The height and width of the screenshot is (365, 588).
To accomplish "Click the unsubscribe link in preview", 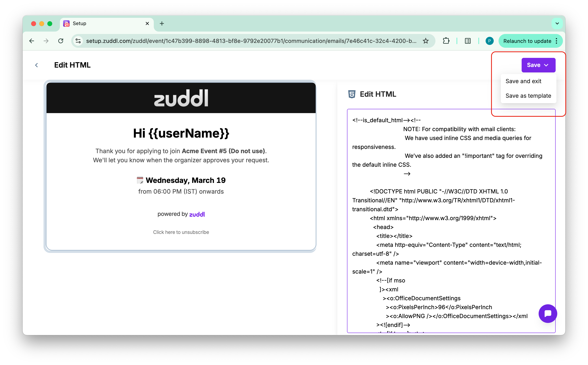I will [x=181, y=232].
